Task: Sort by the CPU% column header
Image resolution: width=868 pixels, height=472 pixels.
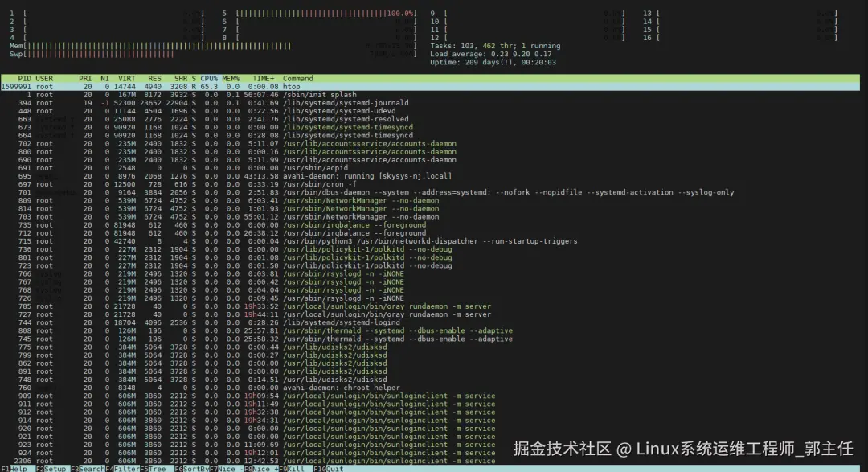Action: click(209, 79)
